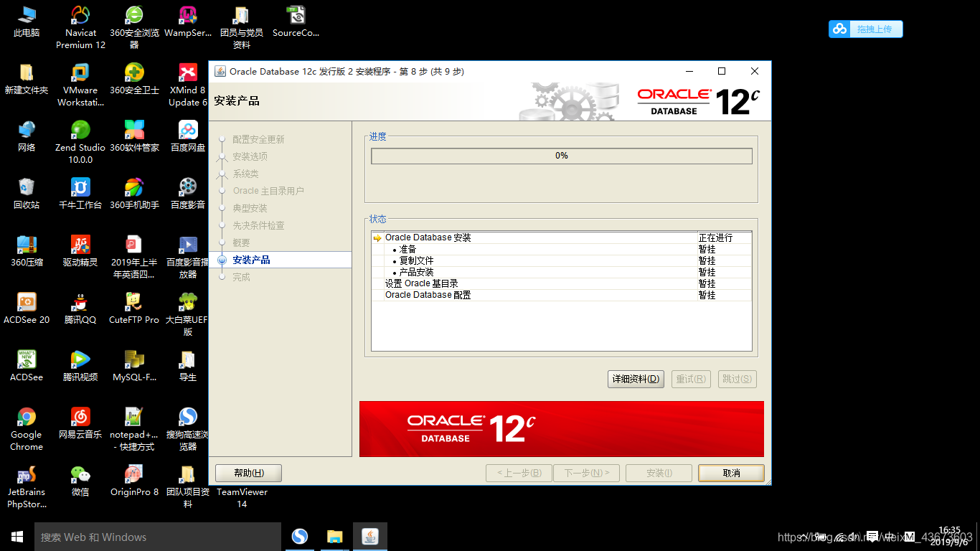Click the 跳过(S) button
Viewport: 980px width, 551px height.
pos(738,379)
